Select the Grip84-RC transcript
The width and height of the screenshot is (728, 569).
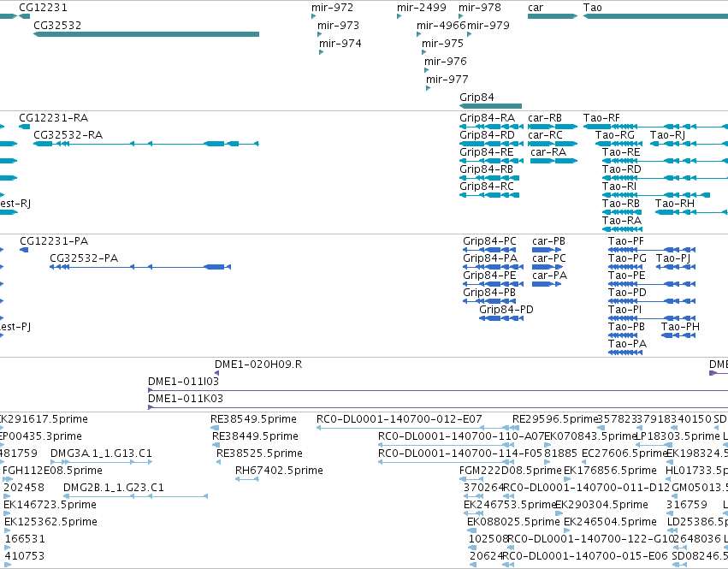[489, 195]
